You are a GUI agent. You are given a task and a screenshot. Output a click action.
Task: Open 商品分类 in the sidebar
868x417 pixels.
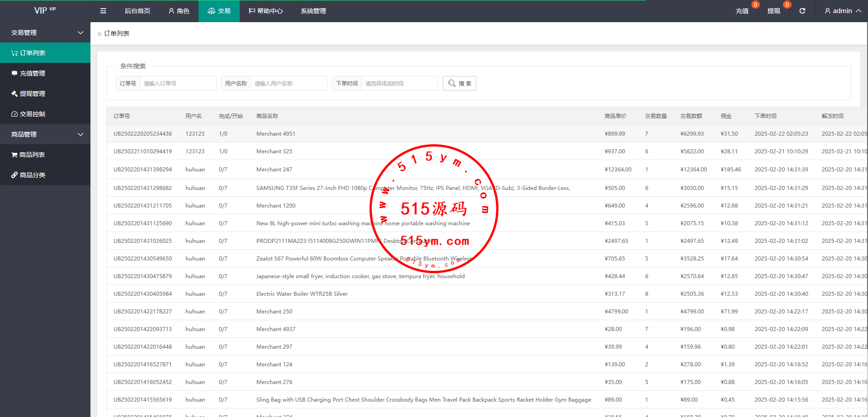45,175
